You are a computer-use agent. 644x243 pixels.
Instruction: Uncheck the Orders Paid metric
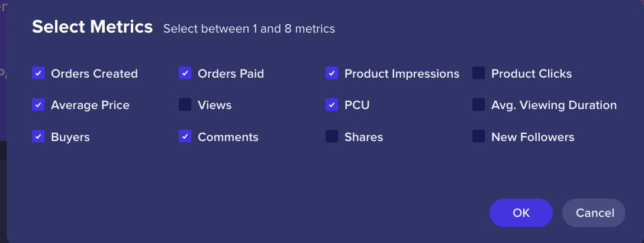[185, 73]
